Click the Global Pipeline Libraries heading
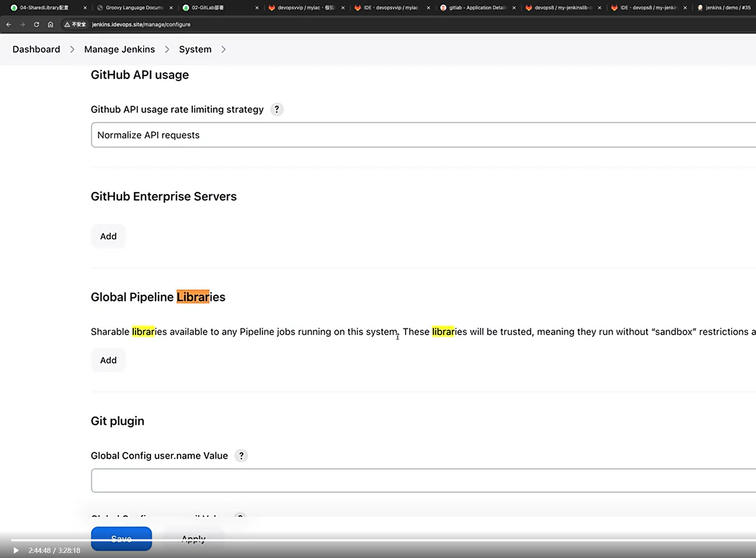 point(158,297)
